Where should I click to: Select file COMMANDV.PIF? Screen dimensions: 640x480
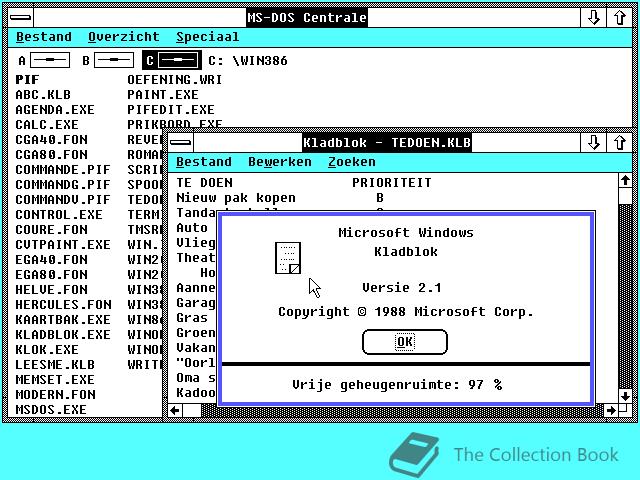[x=63, y=200]
